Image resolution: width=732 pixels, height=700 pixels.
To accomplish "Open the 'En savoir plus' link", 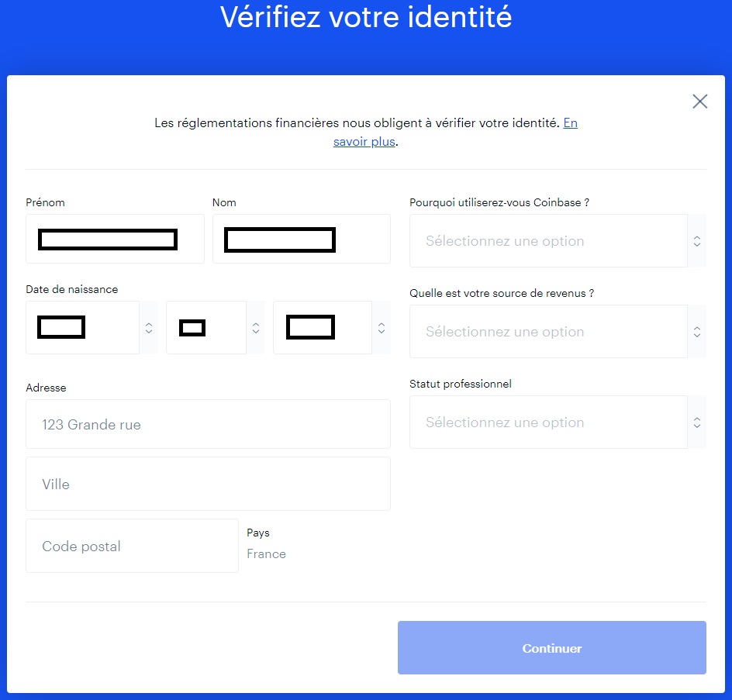I will (364, 141).
